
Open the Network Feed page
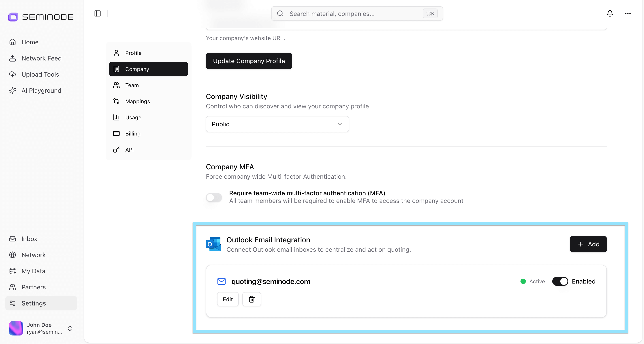pyautogui.click(x=41, y=58)
